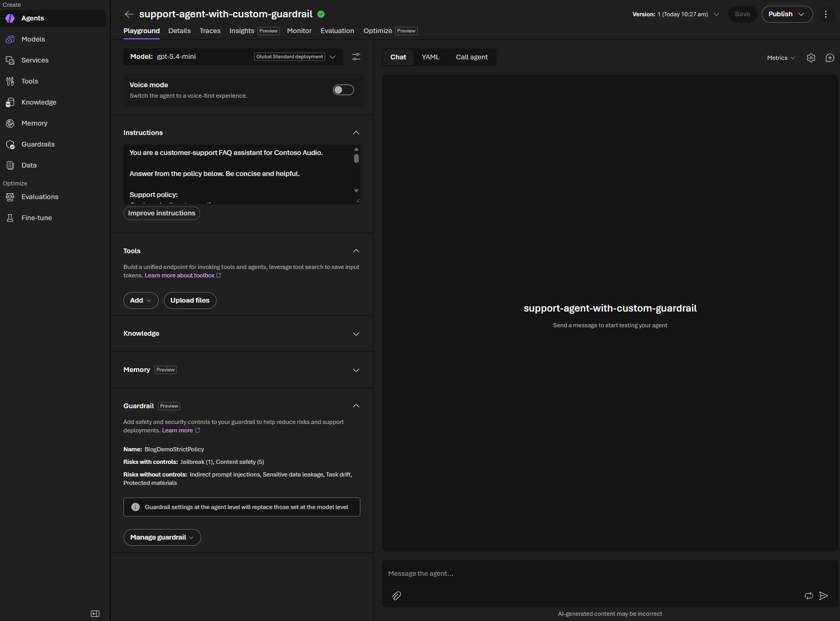Collapse the Tools section
840x621 pixels.
pyautogui.click(x=356, y=251)
